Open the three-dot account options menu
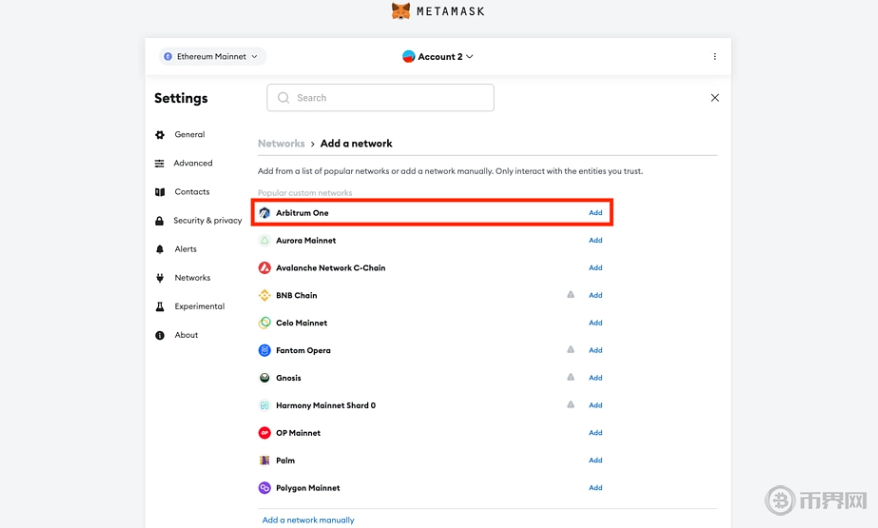Image resolution: width=878 pixels, height=528 pixels. pyautogui.click(x=714, y=57)
